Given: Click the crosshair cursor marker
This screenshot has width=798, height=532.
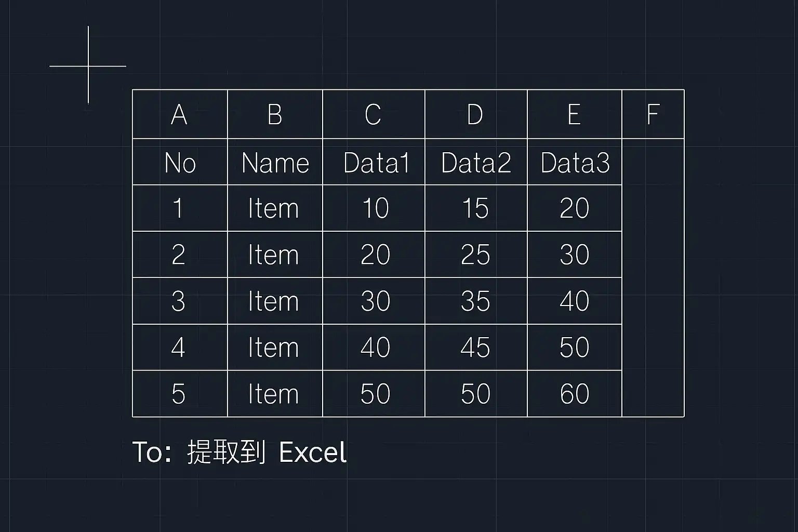Looking at the screenshot, I should point(88,66).
